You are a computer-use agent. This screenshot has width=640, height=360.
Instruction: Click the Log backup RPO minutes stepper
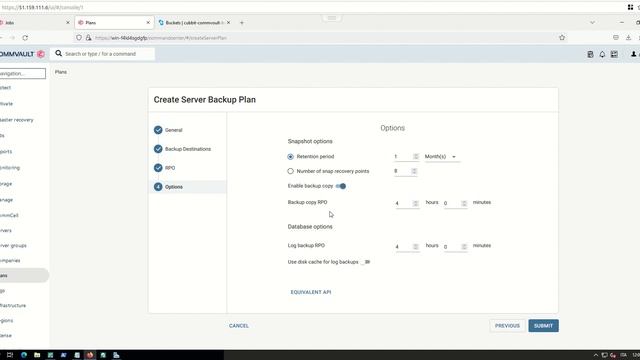[x=464, y=247]
